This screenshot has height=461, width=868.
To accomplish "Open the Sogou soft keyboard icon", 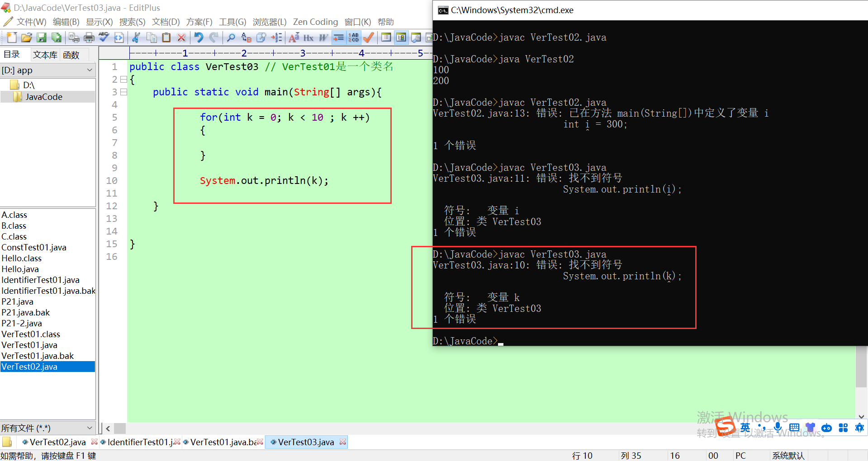I will (x=794, y=428).
